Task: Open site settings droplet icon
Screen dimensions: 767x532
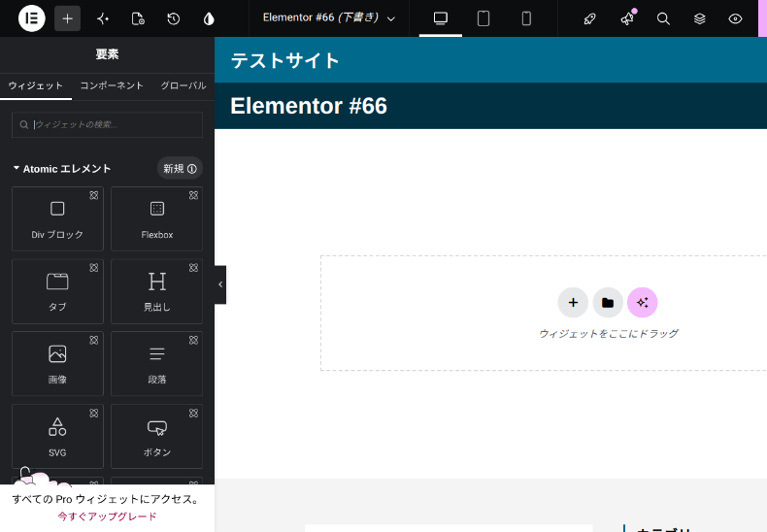Action: [x=209, y=18]
